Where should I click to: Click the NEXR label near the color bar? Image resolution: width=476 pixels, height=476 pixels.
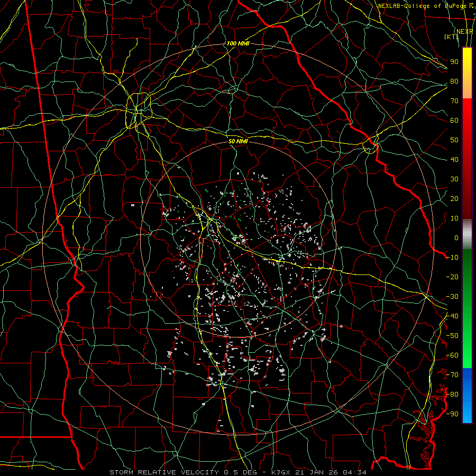point(465,32)
